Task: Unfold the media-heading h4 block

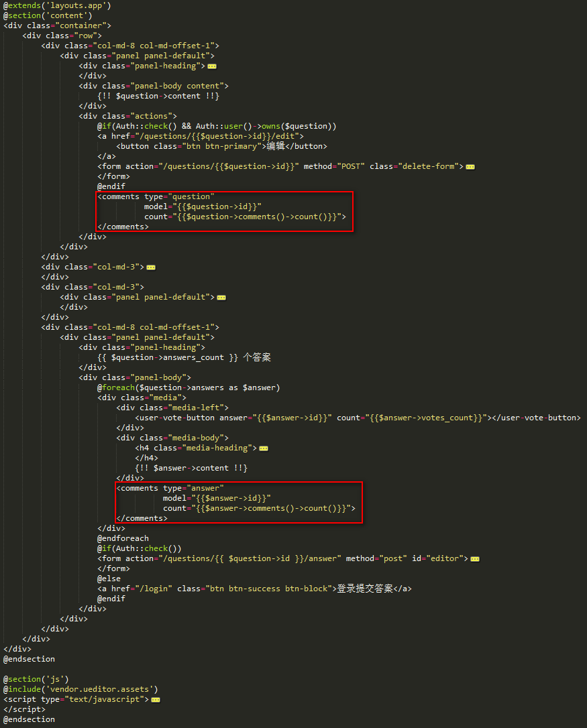Action: pyautogui.click(x=264, y=448)
